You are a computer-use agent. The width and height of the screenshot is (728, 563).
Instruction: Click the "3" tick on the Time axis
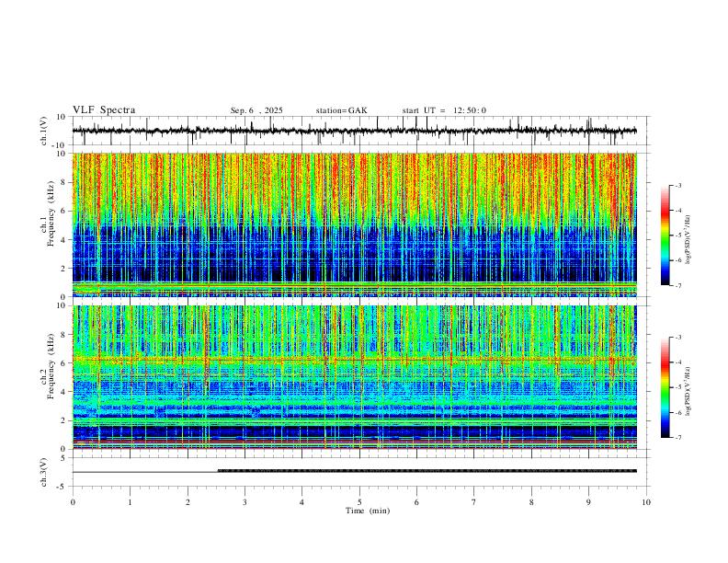(x=245, y=502)
